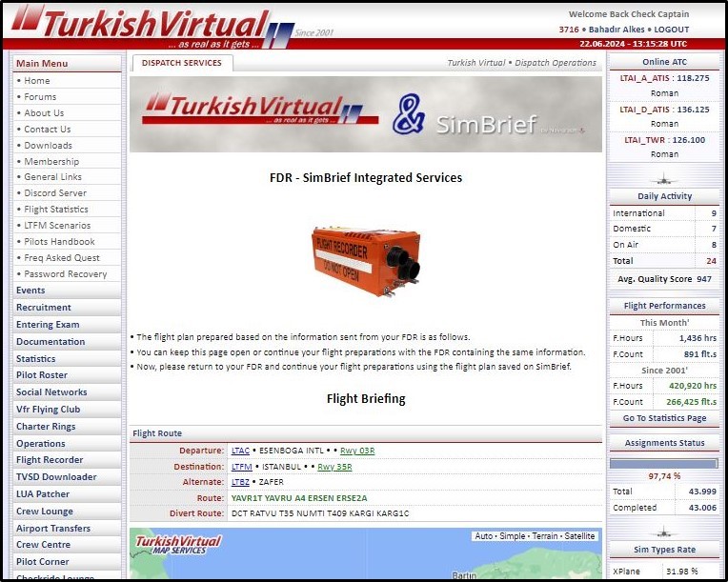Click the Turkish Virtual Map Services logo
The image size is (728, 582).
coord(178,545)
